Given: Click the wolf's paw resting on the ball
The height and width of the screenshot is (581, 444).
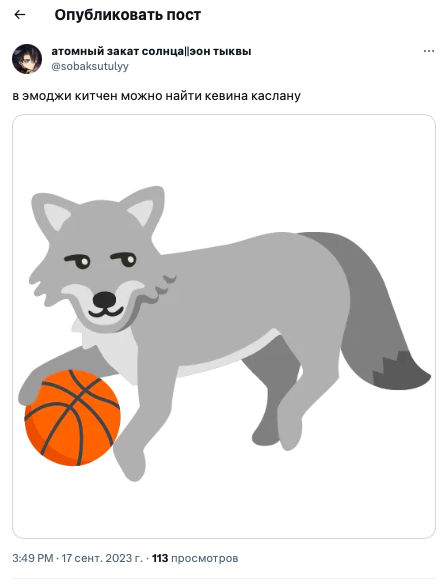Looking at the screenshot, I should click(30, 387).
